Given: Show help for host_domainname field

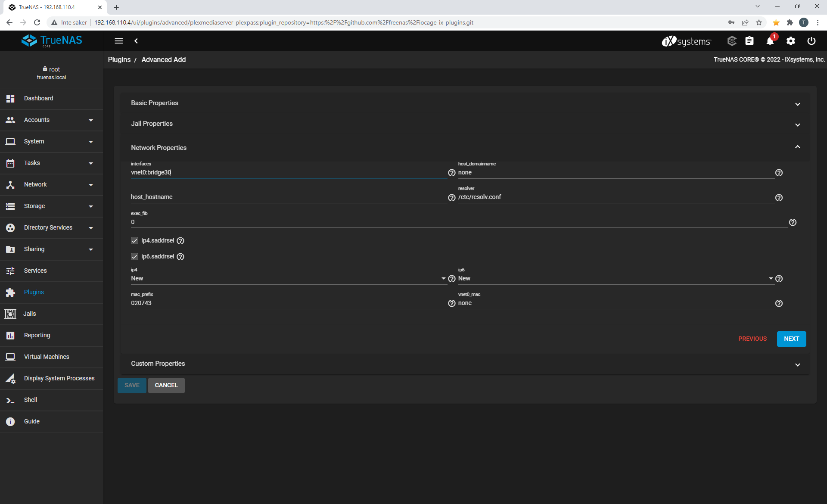Looking at the screenshot, I should (x=779, y=173).
